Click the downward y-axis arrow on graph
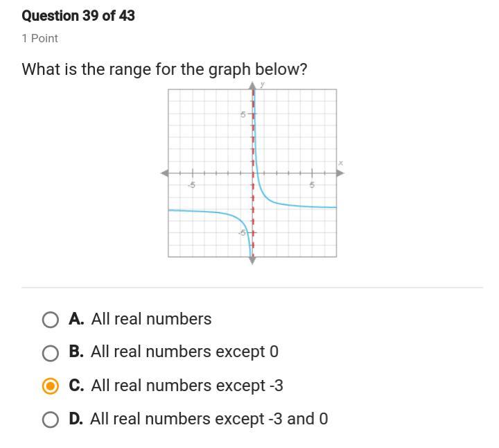The width and height of the screenshot is (499, 448). click(252, 261)
